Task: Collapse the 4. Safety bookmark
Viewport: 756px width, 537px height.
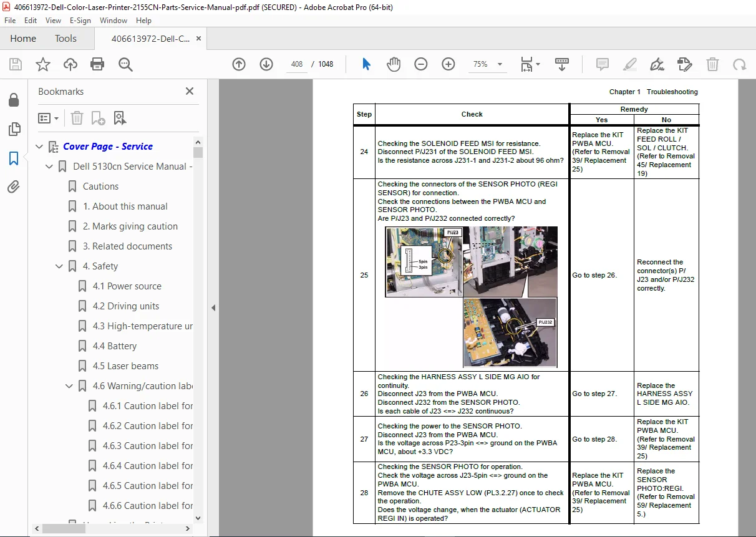Action: point(59,266)
